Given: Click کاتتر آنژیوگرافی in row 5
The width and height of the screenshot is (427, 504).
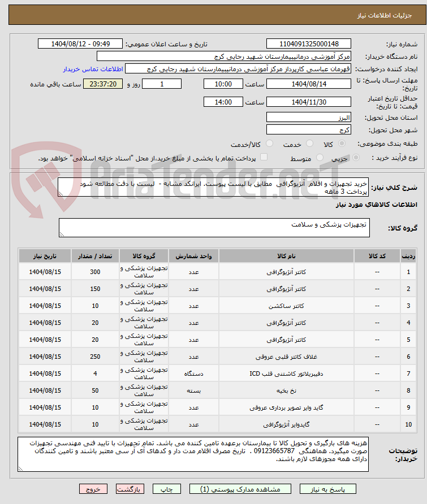Looking at the screenshot, I should click(x=286, y=340).
